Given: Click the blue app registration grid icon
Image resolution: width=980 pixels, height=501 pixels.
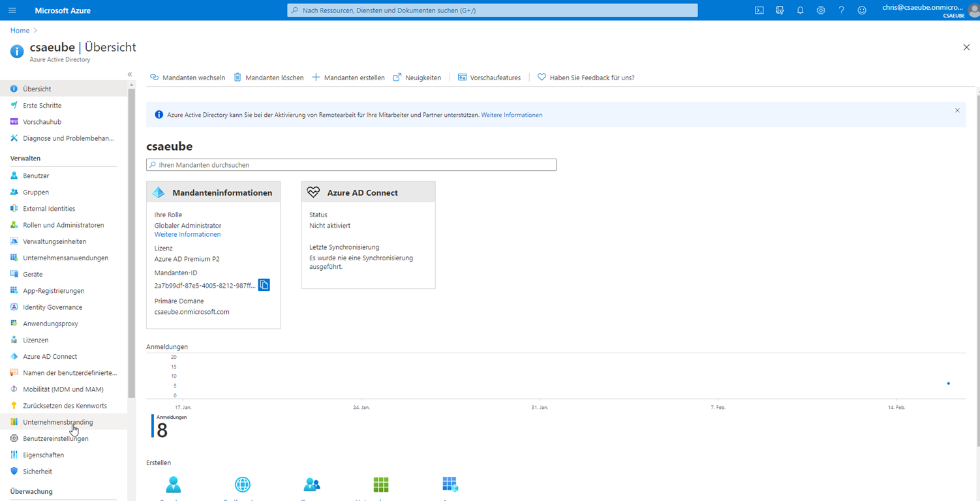Looking at the screenshot, I should (450, 485).
